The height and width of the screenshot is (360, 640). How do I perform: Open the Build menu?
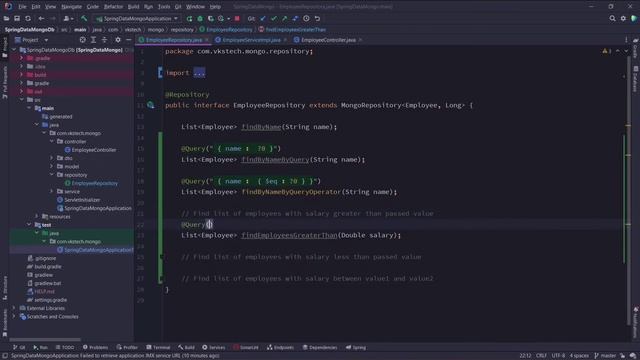pyautogui.click(x=133, y=7)
